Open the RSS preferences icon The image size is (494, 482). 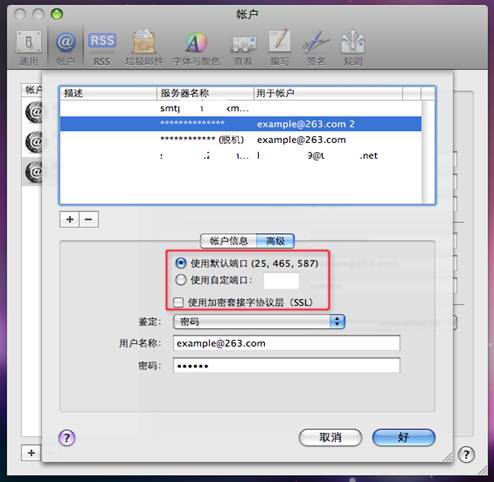point(102,47)
